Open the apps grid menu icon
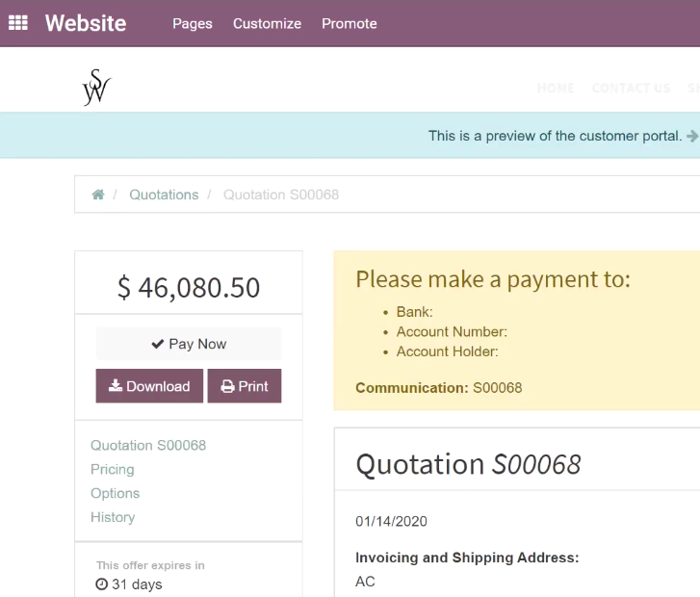700x597 pixels. tap(18, 23)
